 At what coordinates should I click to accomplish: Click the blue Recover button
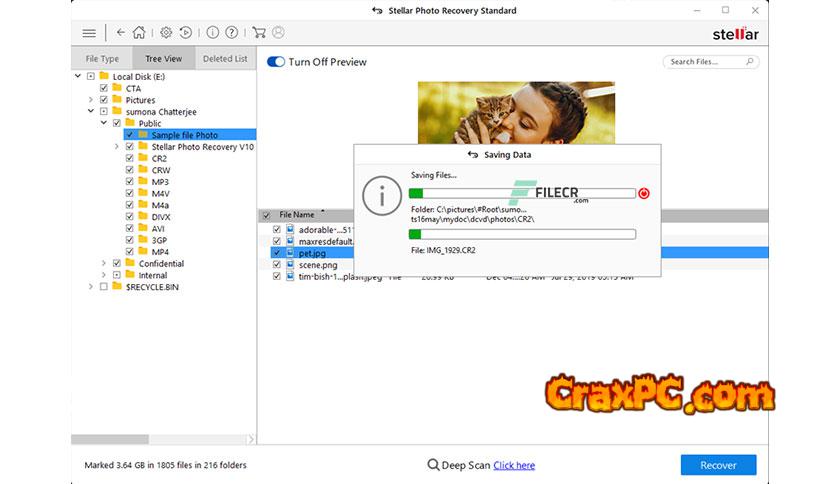coord(718,465)
